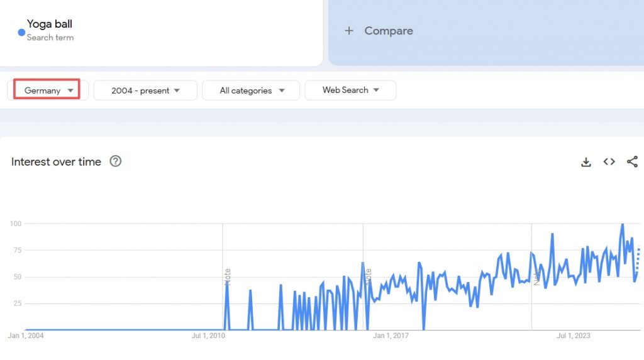Show help for Interest over time
This screenshot has width=644, height=360.
(x=115, y=161)
